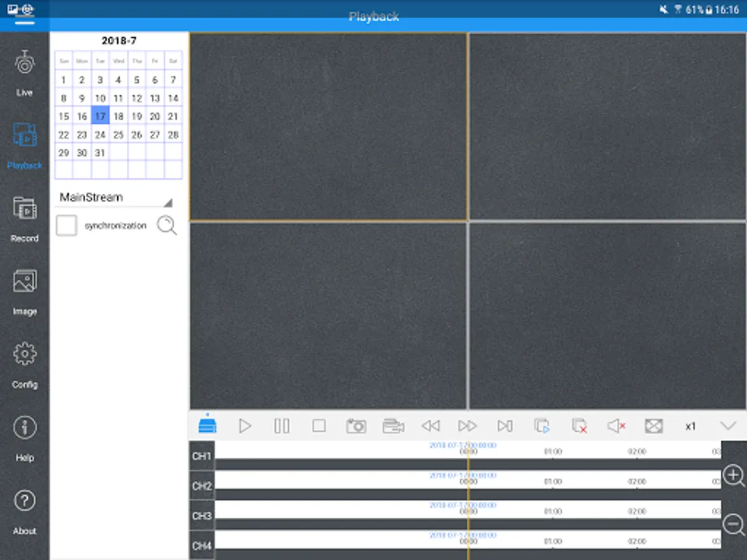Select July 24 in the calendar

coord(100,134)
